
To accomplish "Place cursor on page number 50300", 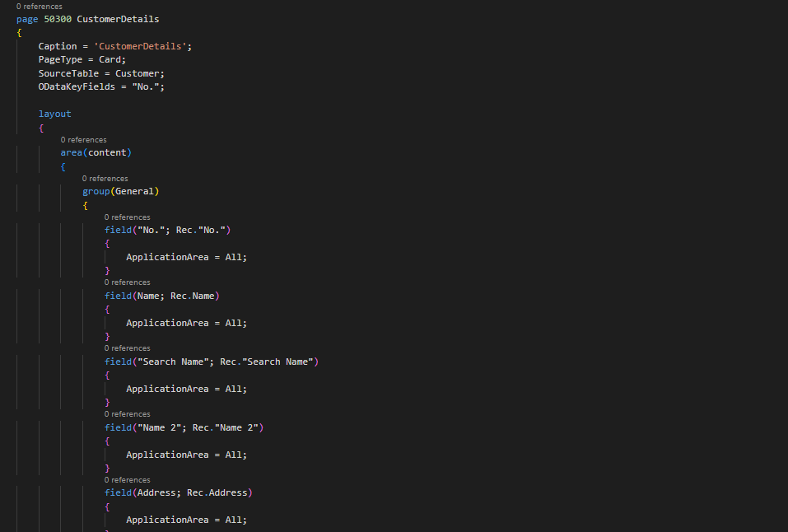I will (x=58, y=19).
